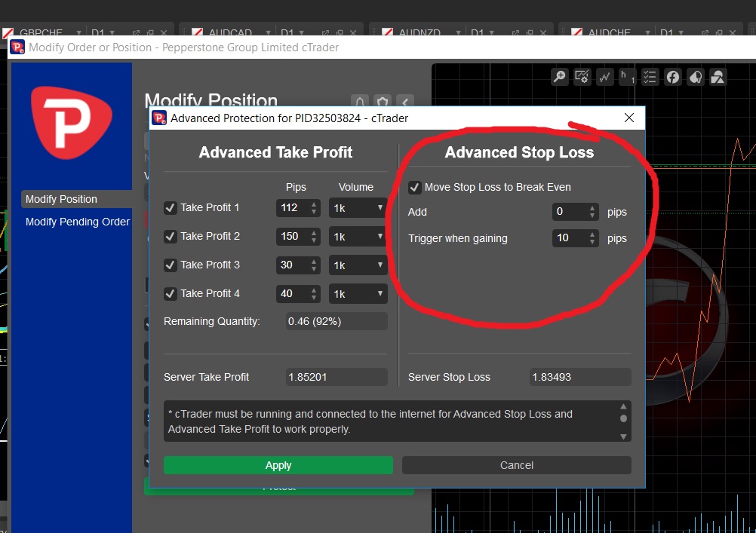
Task: Click the Remaining Quantity value 0.46 (92%)
Action: tap(337, 321)
